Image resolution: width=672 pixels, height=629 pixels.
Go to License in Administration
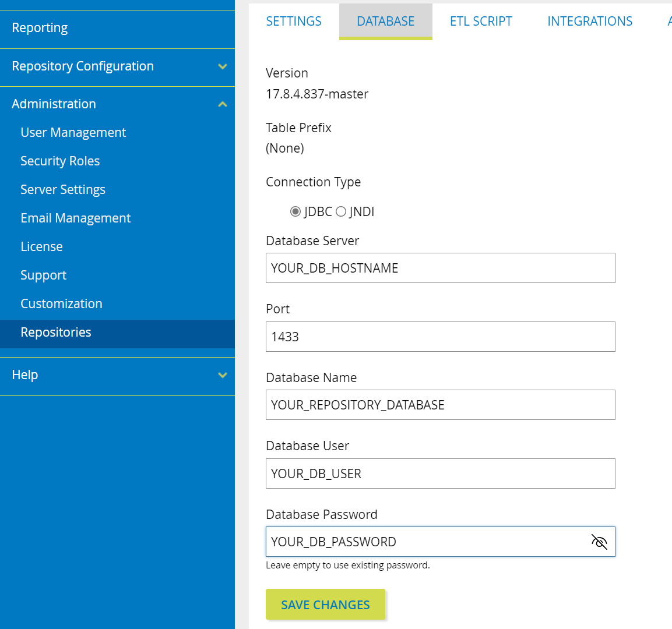pos(41,247)
